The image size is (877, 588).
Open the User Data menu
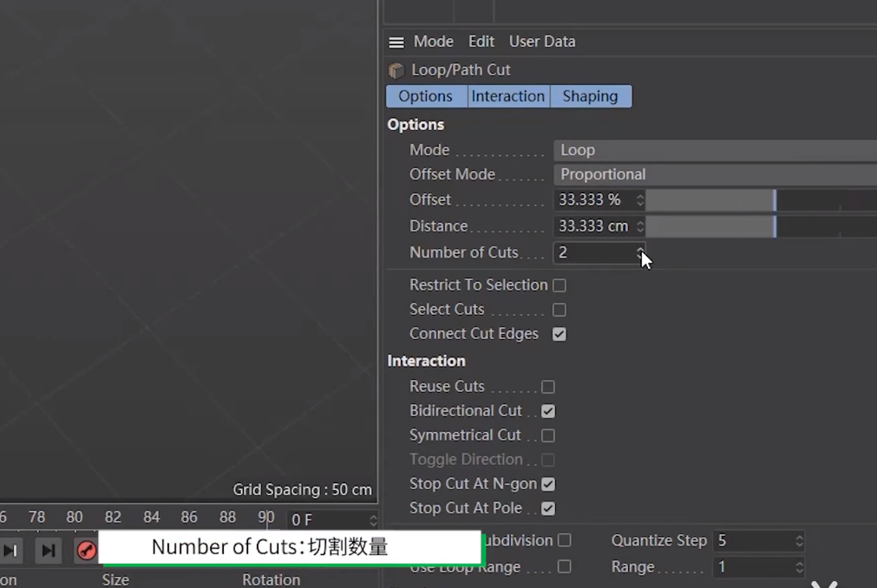[542, 42]
